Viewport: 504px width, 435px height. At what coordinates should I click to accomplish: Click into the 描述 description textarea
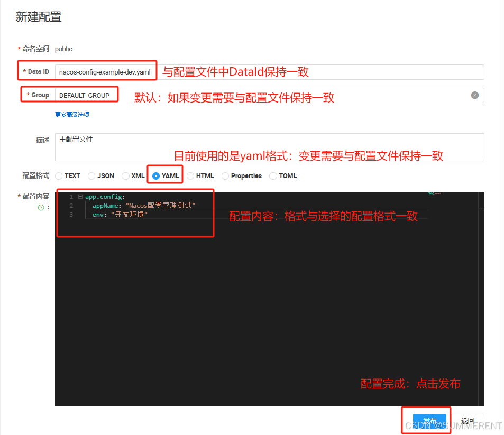(x=269, y=147)
